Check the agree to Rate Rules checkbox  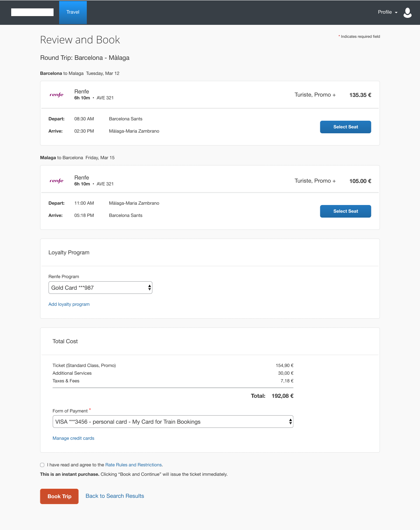(x=42, y=465)
